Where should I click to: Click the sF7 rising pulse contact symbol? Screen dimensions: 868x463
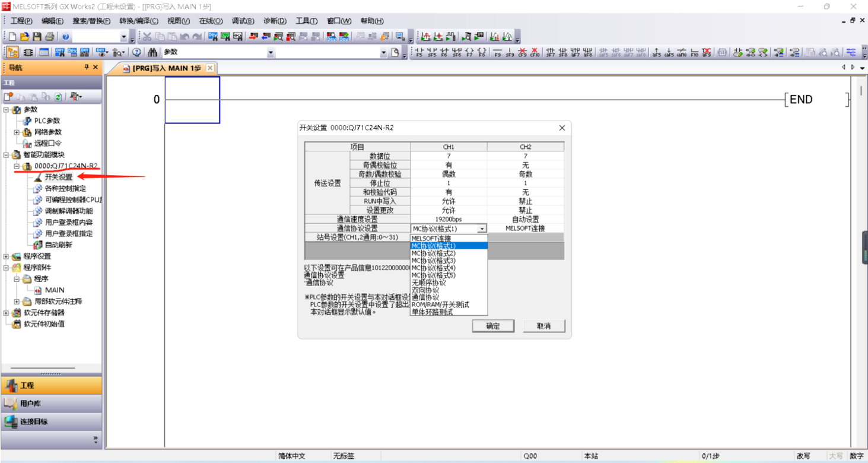551,52
